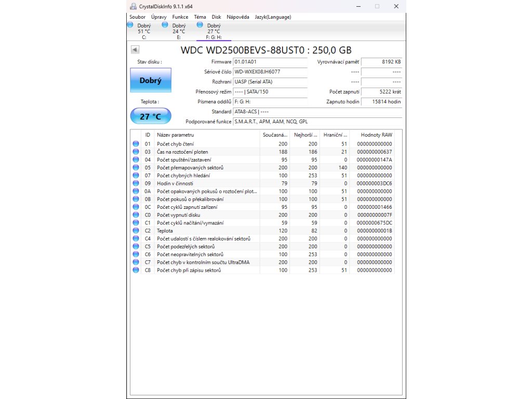Click the status icon for Teplota row
This screenshot has height=399, width=532.
pos(136,231)
